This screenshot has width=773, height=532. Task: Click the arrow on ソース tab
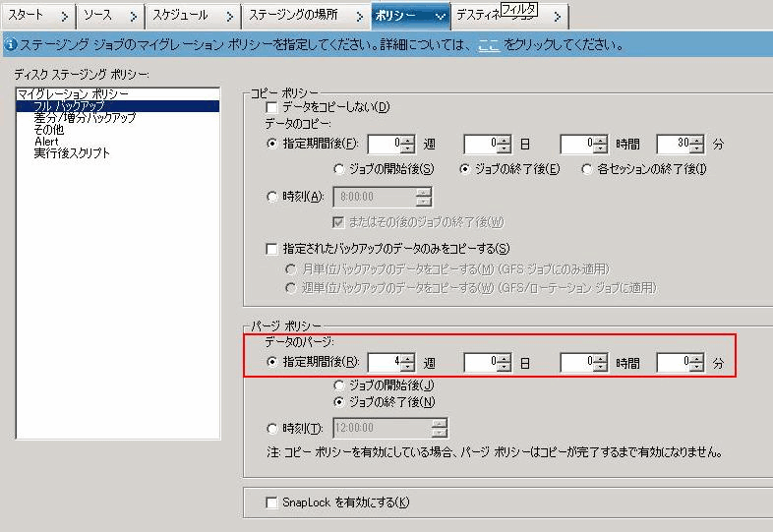point(133,17)
